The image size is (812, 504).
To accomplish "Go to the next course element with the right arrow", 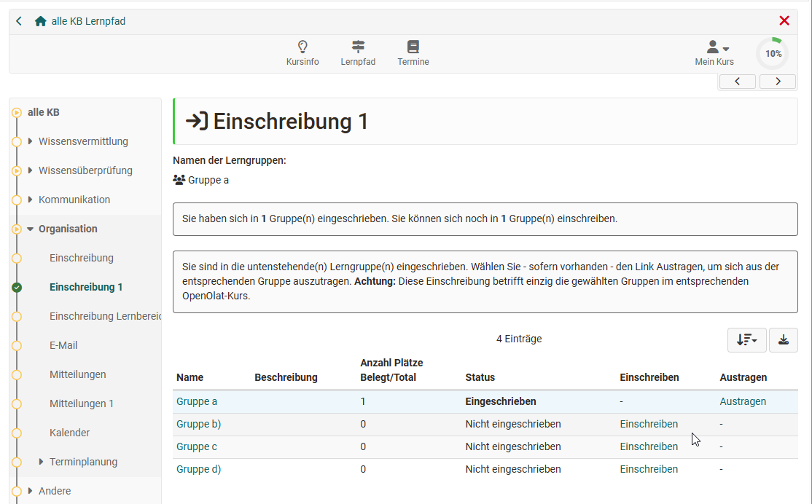I will click(x=777, y=81).
